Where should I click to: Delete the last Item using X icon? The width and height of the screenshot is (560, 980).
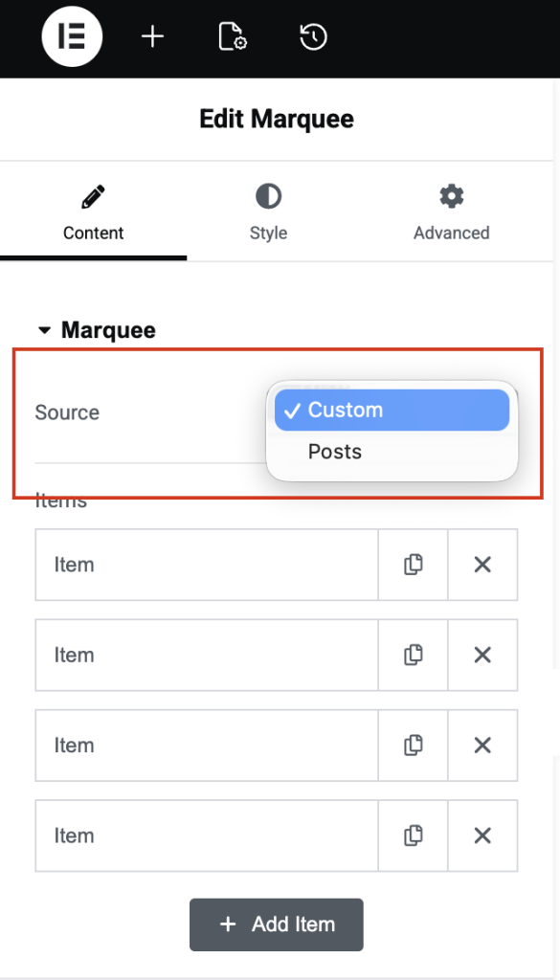pos(482,835)
